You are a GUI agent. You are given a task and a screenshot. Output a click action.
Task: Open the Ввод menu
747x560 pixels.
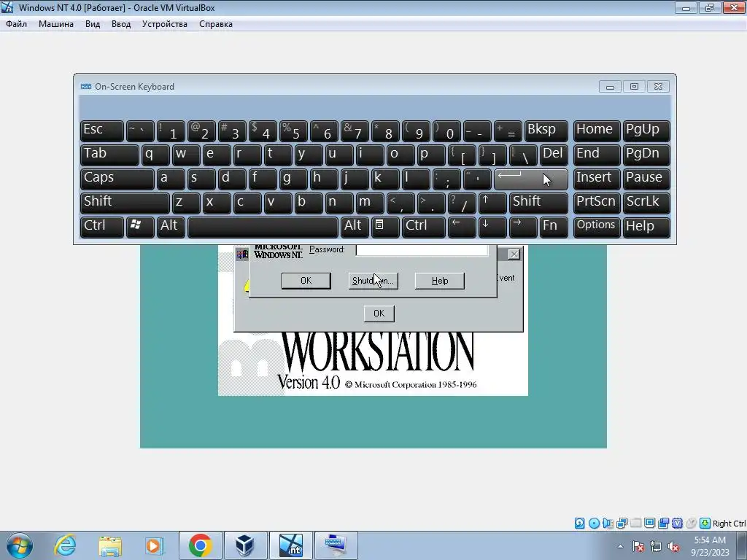[x=121, y=24]
